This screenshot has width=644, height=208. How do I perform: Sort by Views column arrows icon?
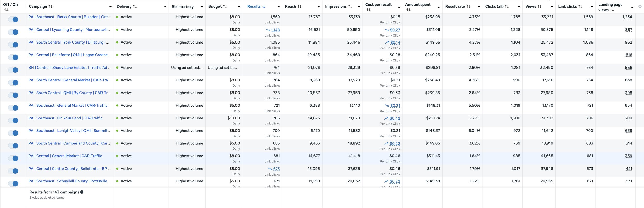tap(539, 6)
